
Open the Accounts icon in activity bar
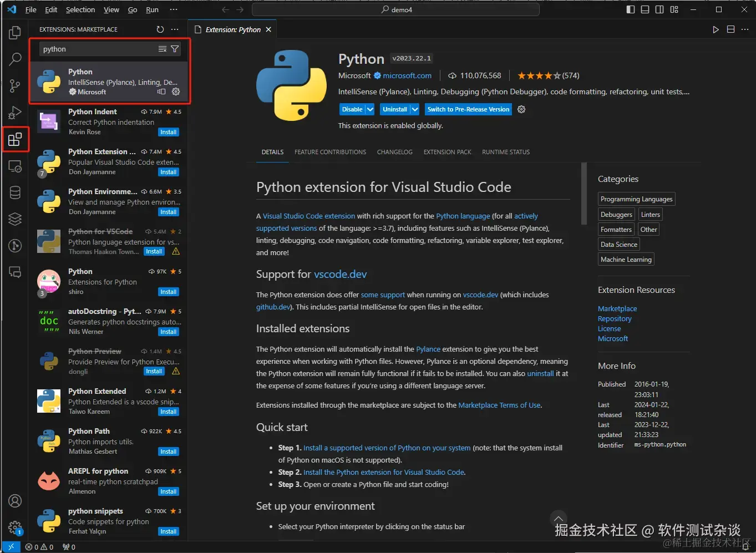[x=15, y=501]
